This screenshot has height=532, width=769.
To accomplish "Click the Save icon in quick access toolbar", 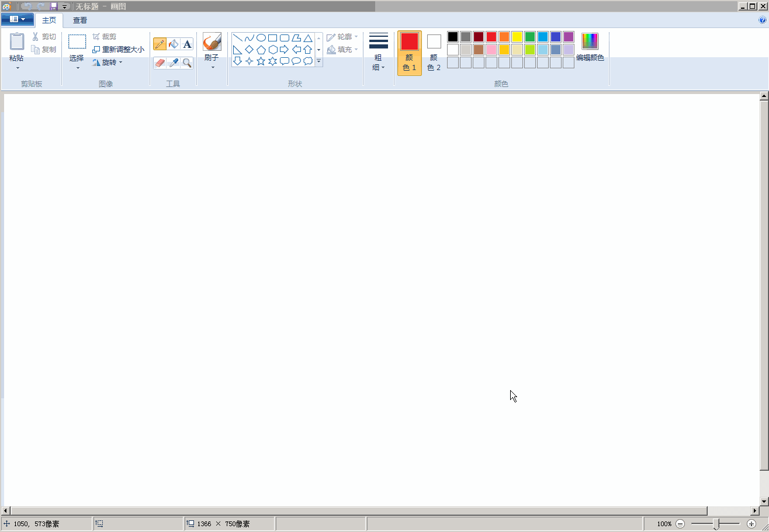I will click(x=54, y=6).
